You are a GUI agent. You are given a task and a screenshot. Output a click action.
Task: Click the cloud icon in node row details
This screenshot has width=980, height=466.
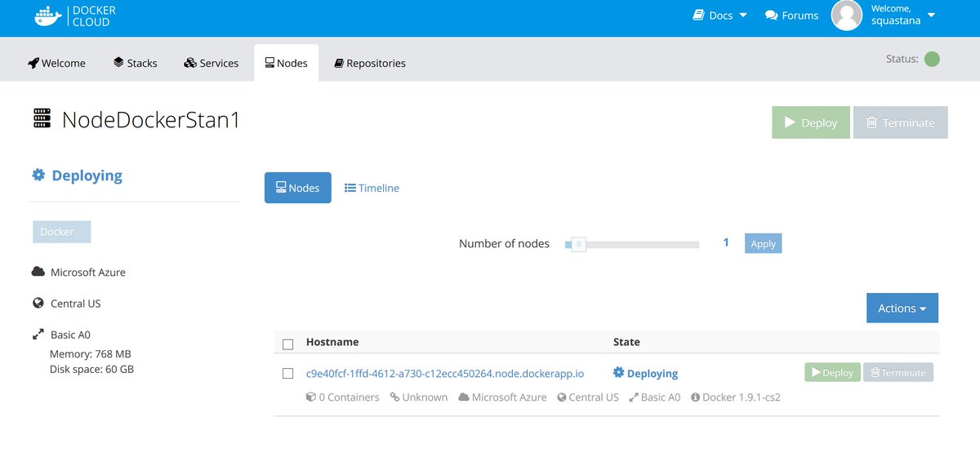coord(464,397)
